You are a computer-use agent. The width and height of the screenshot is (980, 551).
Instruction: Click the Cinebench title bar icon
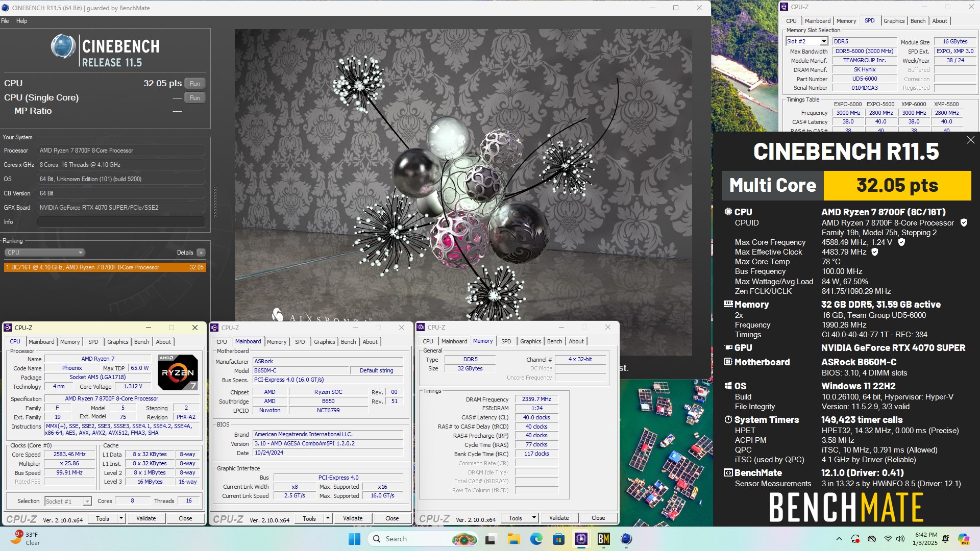point(6,8)
